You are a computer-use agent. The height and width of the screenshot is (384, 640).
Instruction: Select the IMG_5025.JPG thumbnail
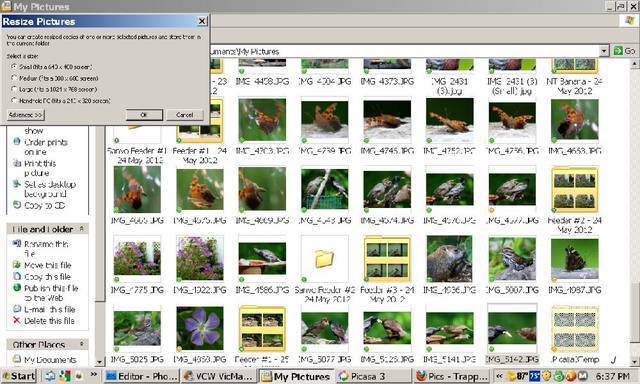click(x=137, y=329)
